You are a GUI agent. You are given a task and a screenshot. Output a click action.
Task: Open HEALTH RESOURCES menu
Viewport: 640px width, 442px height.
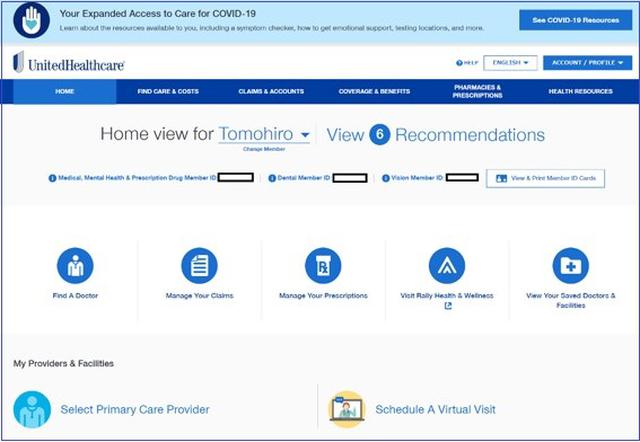(580, 91)
